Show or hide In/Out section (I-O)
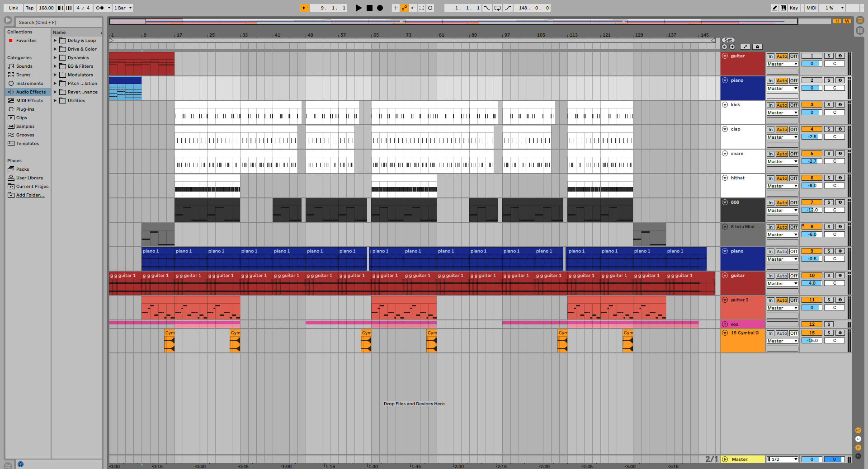This screenshot has height=469, width=868. coord(858,430)
